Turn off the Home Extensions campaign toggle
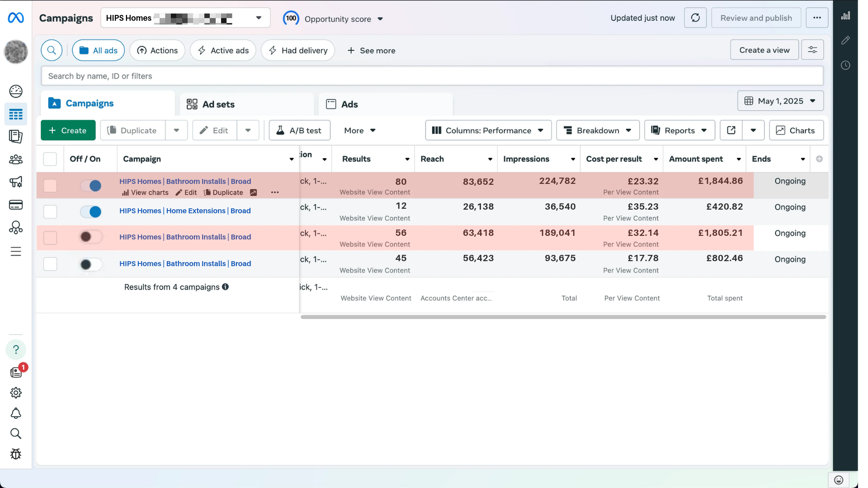This screenshot has width=868, height=488. coord(91,211)
